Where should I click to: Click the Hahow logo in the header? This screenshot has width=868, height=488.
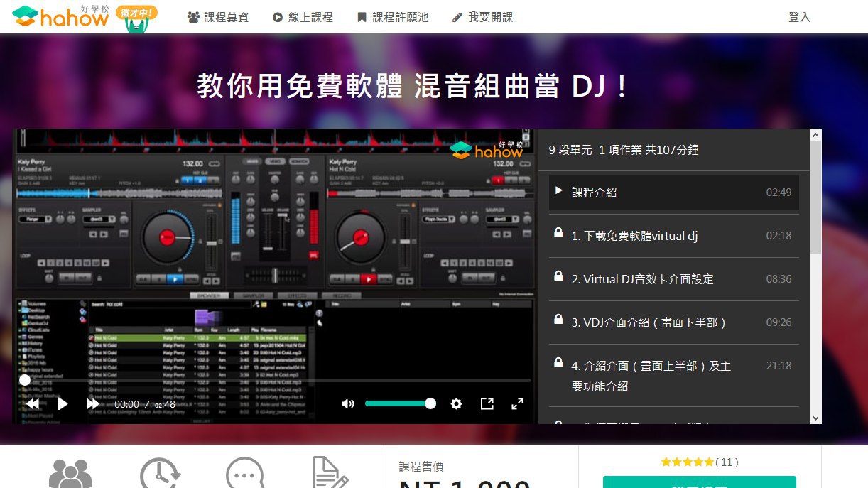tap(60, 17)
